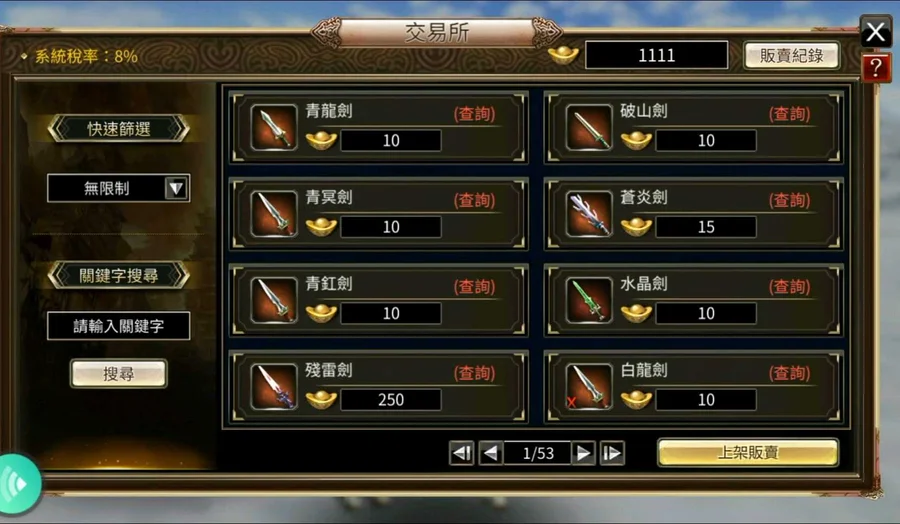This screenshot has height=524, width=900.
Task: Go to the next listings page
Action: coord(583,453)
